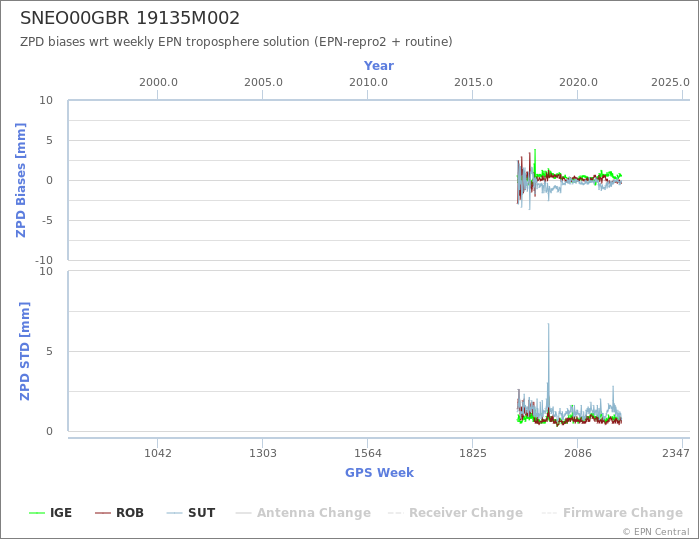Screen dimensions: 700x540
Task: Click the 1303 GPS week tick label
Action: point(262,453)
